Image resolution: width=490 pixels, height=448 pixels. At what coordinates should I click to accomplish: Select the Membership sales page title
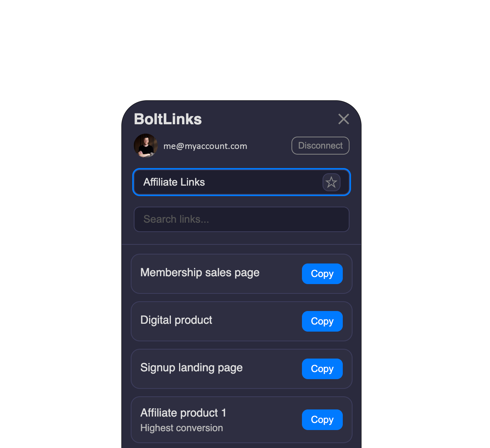click(x=200, y=273)
